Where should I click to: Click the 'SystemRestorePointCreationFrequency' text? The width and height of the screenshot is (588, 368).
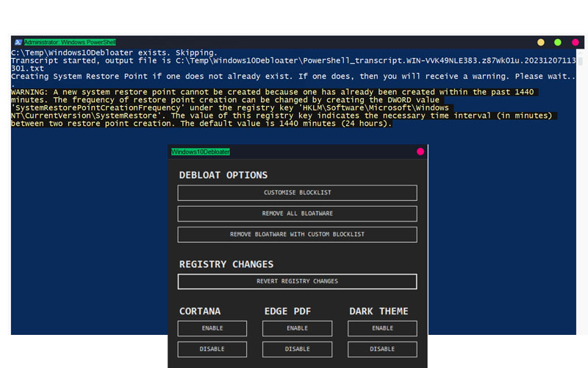(x=100, y=107)
